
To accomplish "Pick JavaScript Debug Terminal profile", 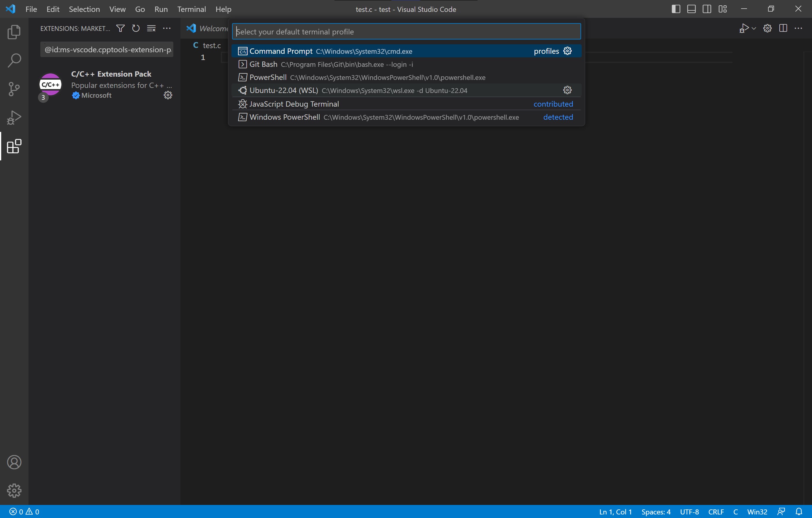I will (x=406, y=104).
